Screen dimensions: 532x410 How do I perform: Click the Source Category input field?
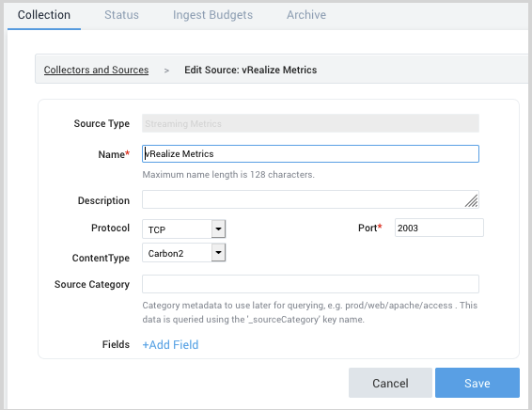[310, 284]
